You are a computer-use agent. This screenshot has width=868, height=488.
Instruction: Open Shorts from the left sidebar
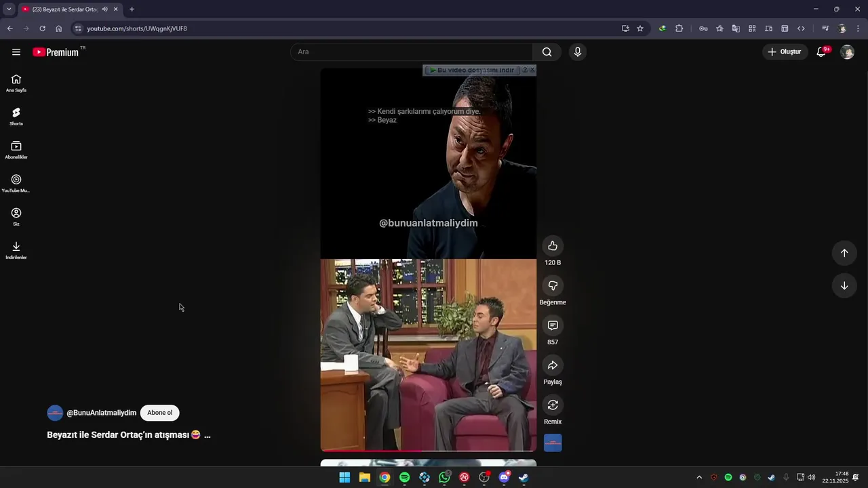(x=16, y=117)
